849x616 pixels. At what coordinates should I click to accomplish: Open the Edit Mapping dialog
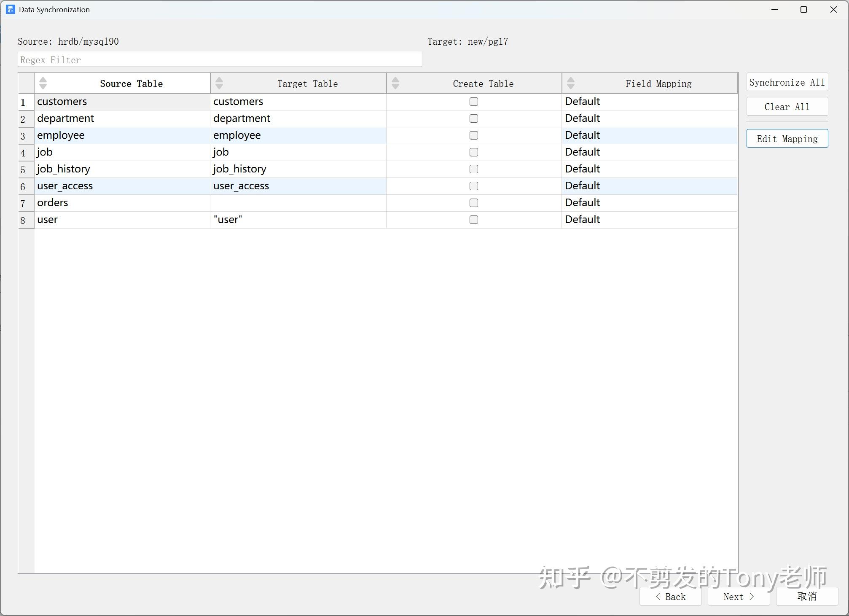click(x=787, y=138)
